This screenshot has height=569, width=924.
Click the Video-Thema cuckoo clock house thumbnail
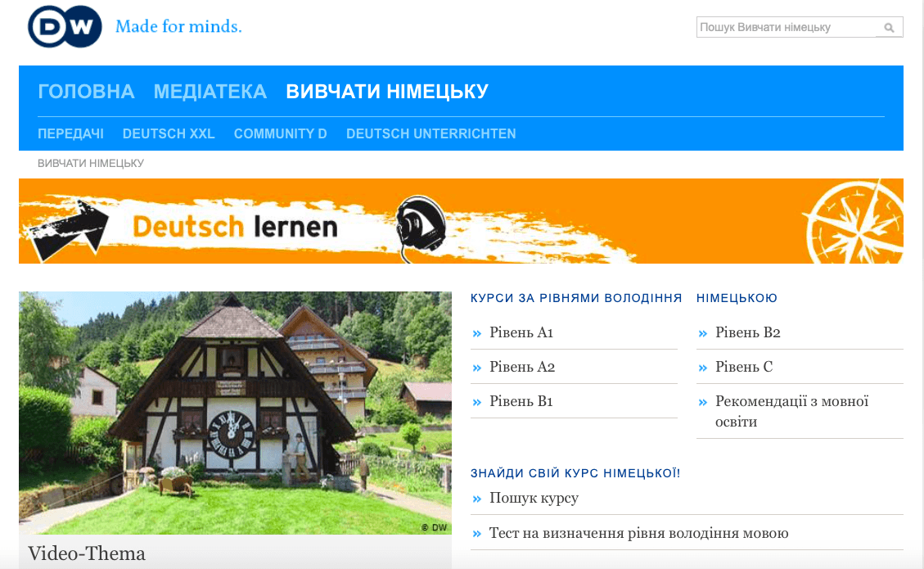[x=235, y=413]
